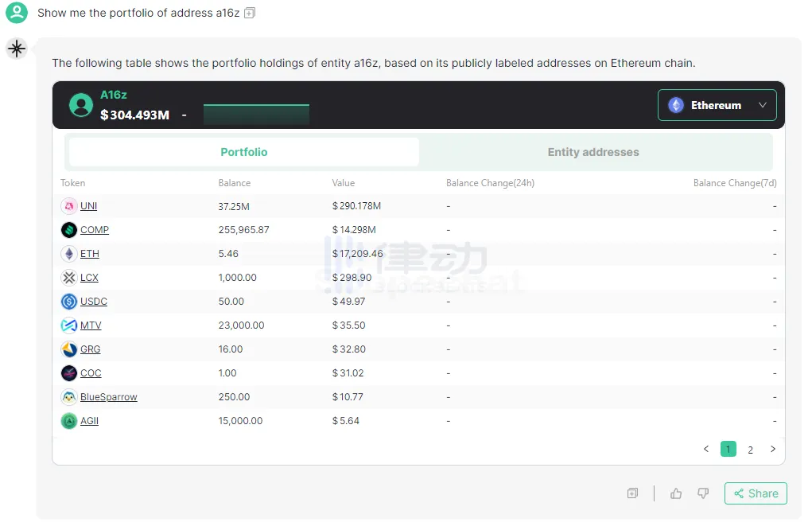
Task: Go to next page using right chevron
Action: click(772, 450)
